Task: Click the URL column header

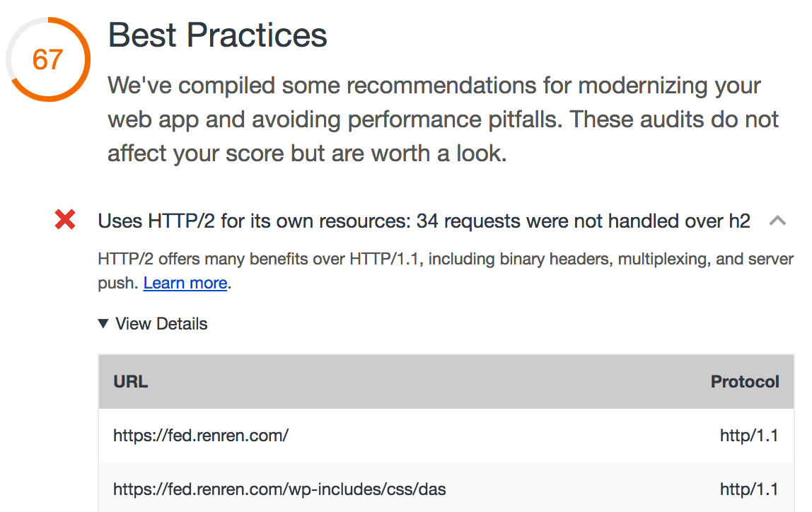Action: pyautogui.click(x=130, y=382)
